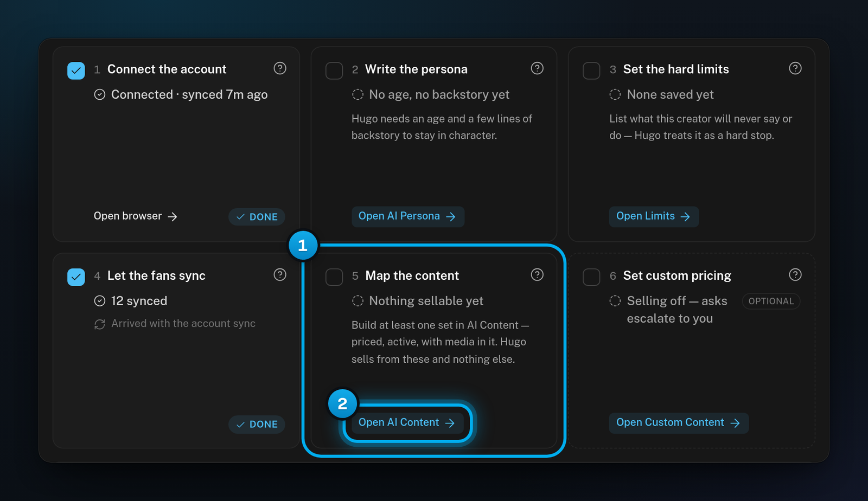Select the 'Map the content' title
Viewport: 868px width, 501px height.
[412, 276]
